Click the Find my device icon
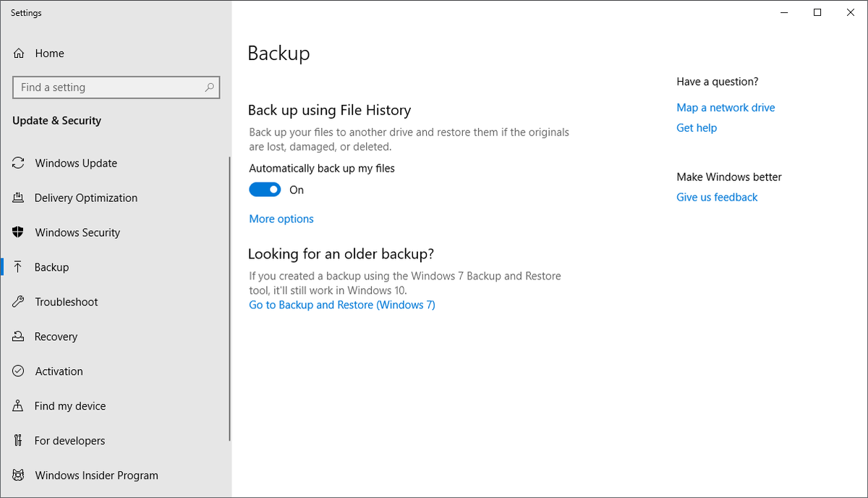The image size is (868, 498). click(x=18, y=406)
